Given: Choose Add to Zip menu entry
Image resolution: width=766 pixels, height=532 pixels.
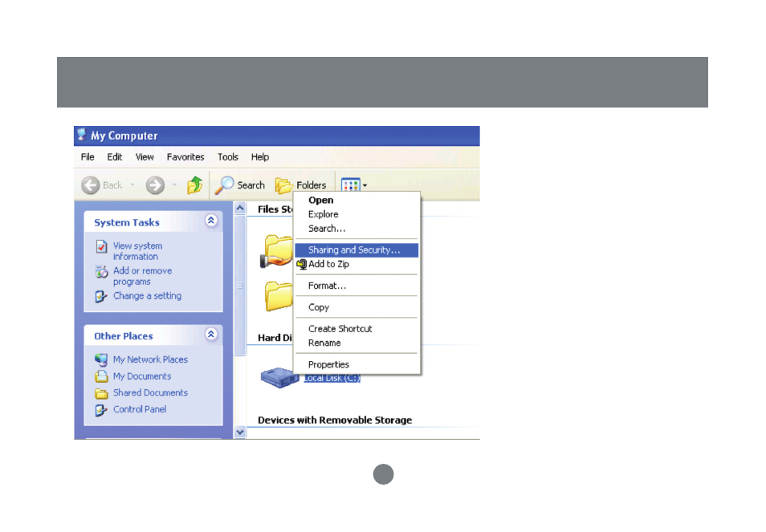Looking at the screenshot, I should point(357,264).
